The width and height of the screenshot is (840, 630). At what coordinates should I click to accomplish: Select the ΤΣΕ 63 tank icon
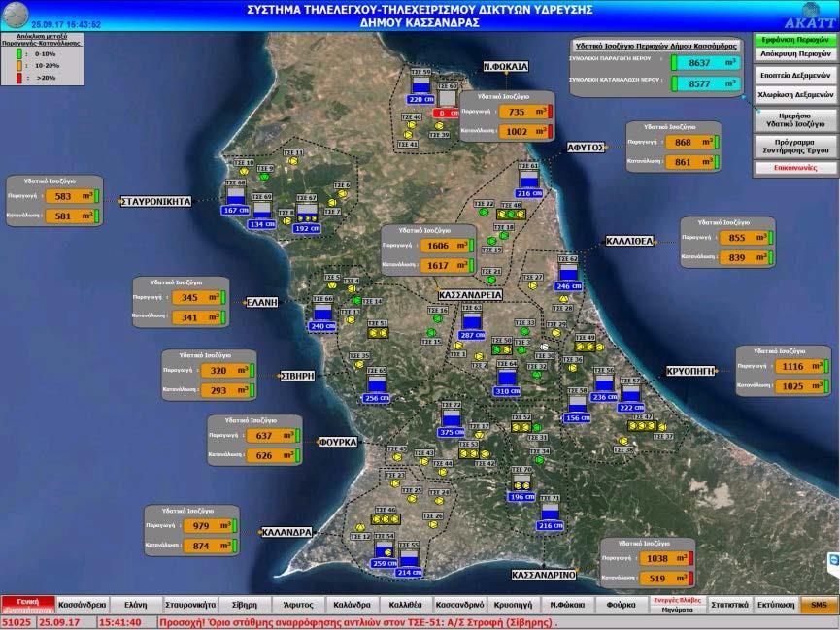tap(471, 321)
